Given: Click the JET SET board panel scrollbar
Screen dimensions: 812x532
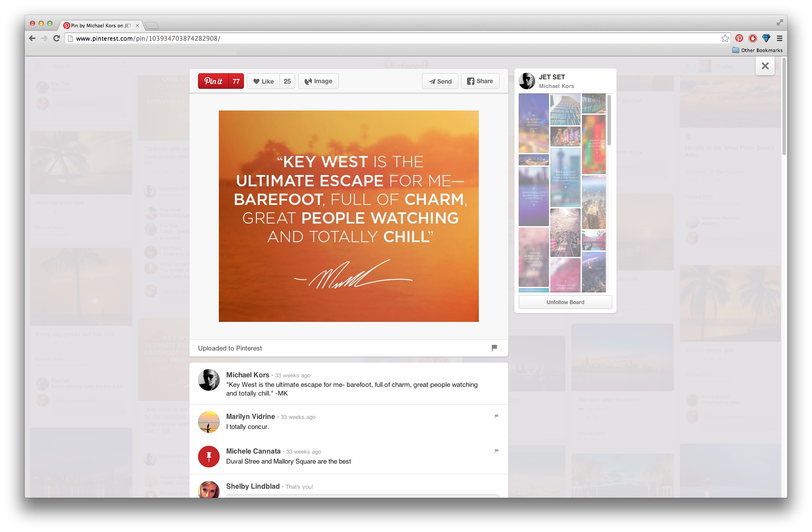Looking at the screenshot, I should point(609,120).
